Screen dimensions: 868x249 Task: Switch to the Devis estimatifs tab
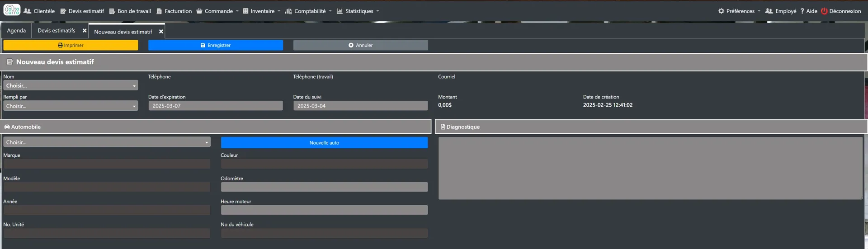coord(57,30)
